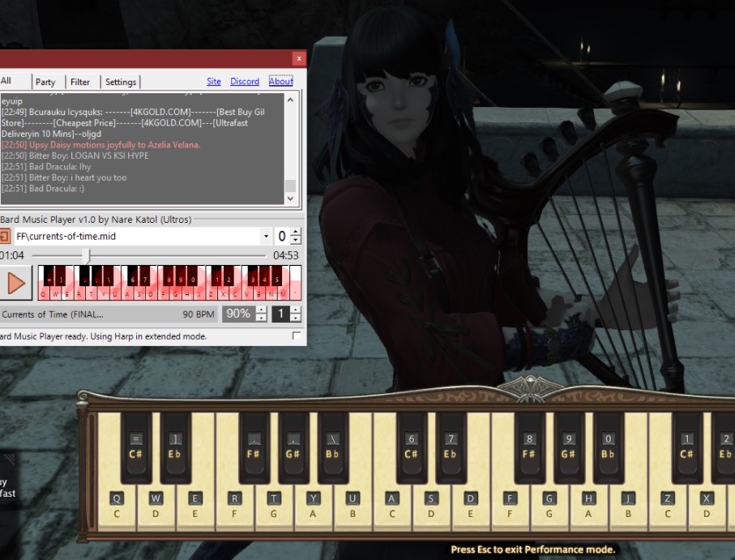The height and width of the screenshot is (560, 735).
Task: Play the black G# key labeled comma
Action: (x=293, y=447)
